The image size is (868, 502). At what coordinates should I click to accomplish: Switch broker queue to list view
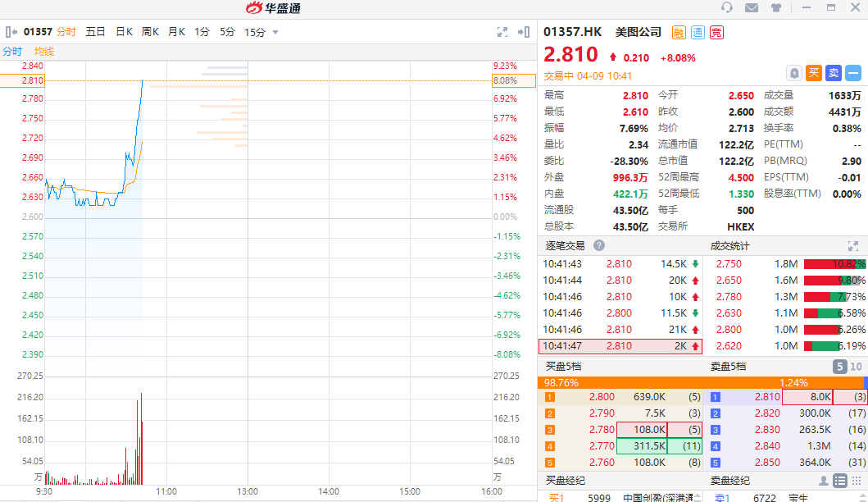tap(839, 481)
